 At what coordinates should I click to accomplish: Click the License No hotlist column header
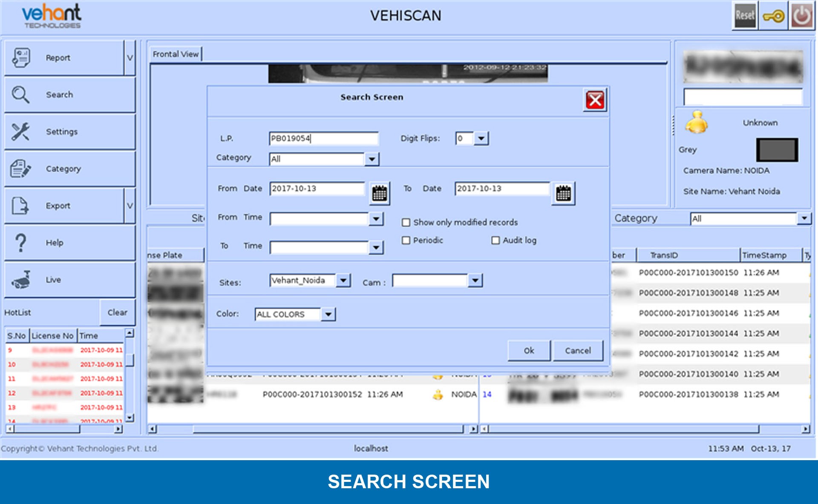click(x=53, y=336)
